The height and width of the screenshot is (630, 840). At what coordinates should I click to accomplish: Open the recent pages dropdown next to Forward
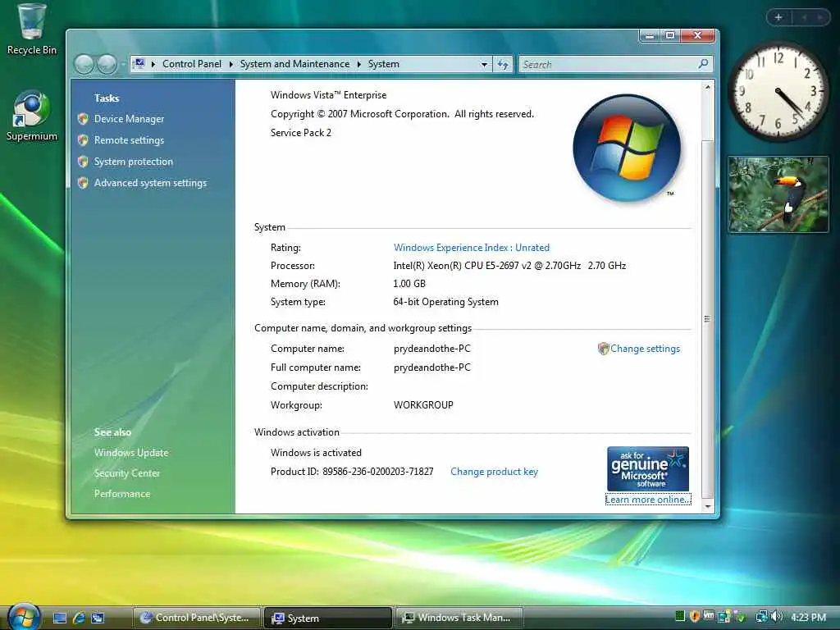(x=123, y=64)
